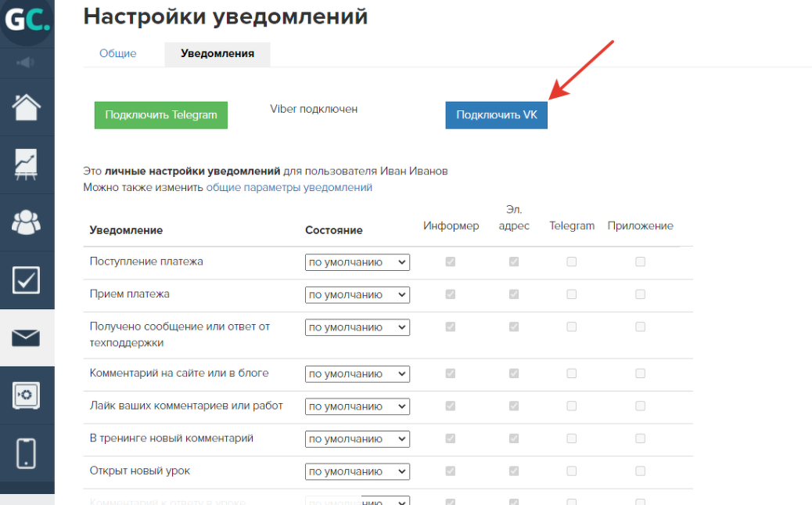Expand state dropdown for Прием платежа
812x505 pixels.
[x=357, y=295]
